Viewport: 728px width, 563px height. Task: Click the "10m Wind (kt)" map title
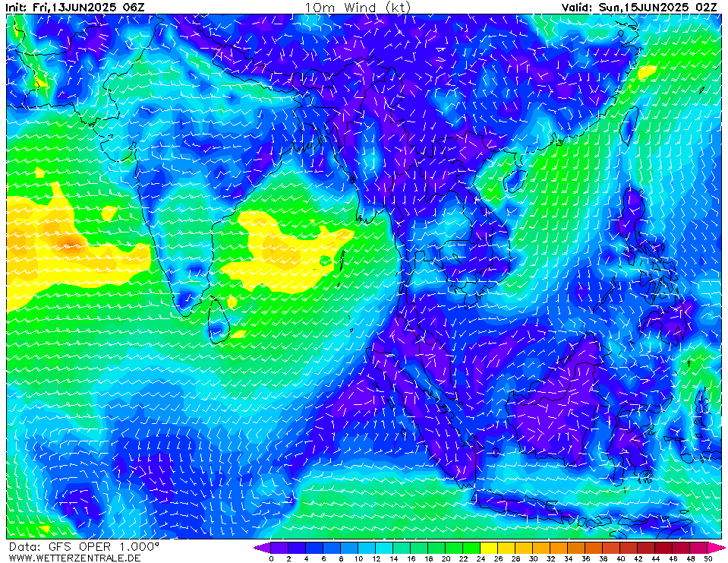pyautogui.click(x=358, y=7)
